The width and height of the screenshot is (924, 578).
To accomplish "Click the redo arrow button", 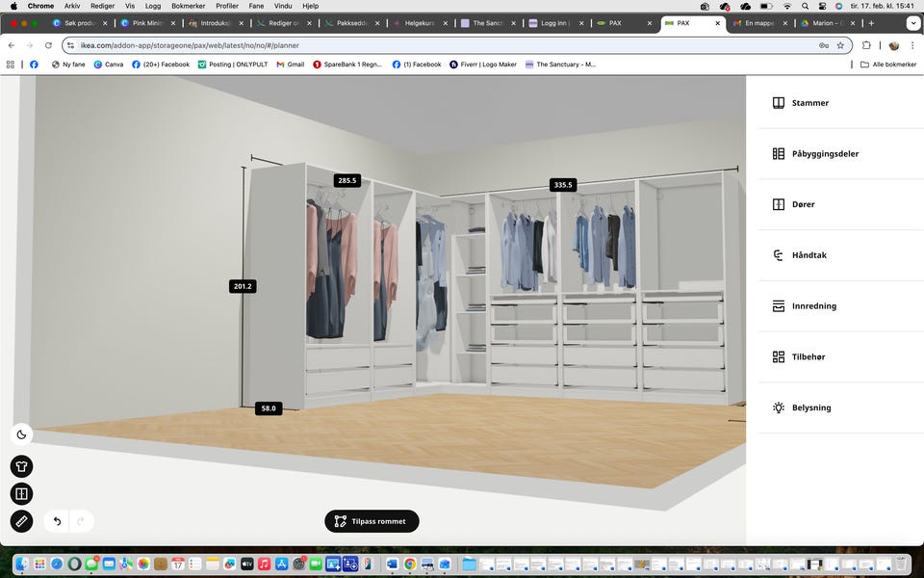I will (x=81, y=521).
